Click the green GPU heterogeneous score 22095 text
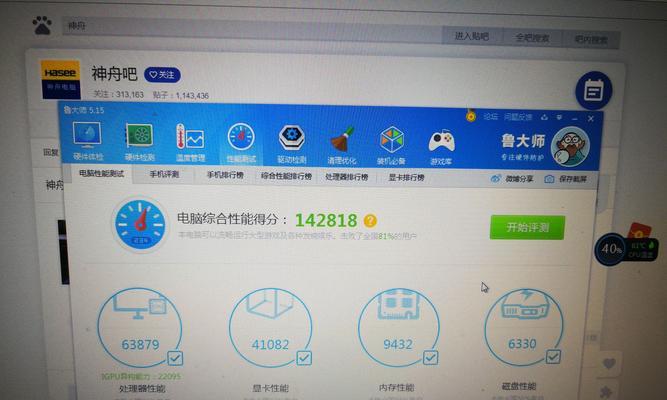 click(x=141, y=376)
